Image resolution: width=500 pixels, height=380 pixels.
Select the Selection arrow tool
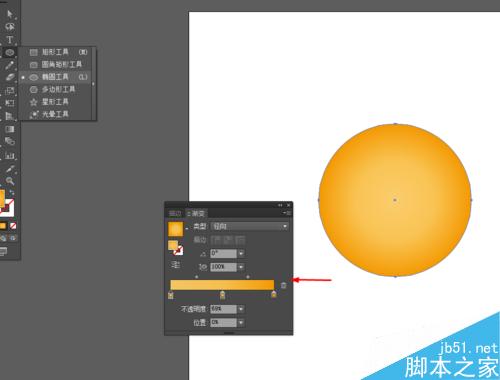[x=10, y=14]
